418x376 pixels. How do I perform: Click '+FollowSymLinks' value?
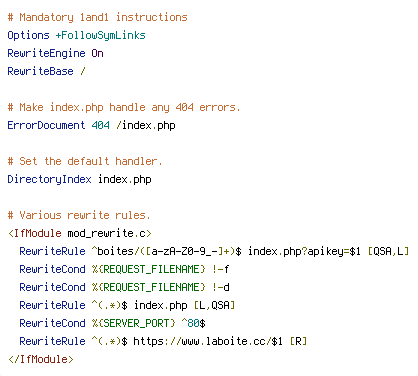coord(100,35)
